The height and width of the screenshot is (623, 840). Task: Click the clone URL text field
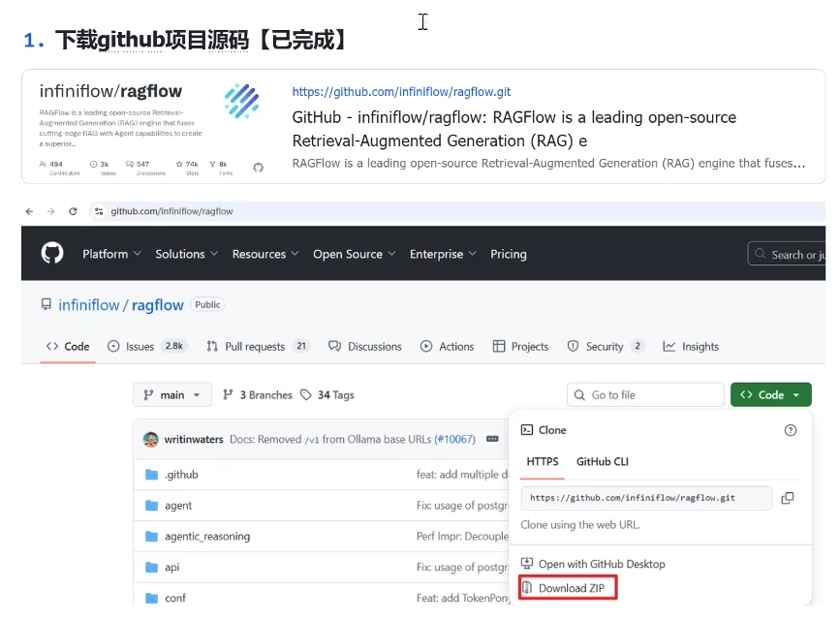point(646,498)
